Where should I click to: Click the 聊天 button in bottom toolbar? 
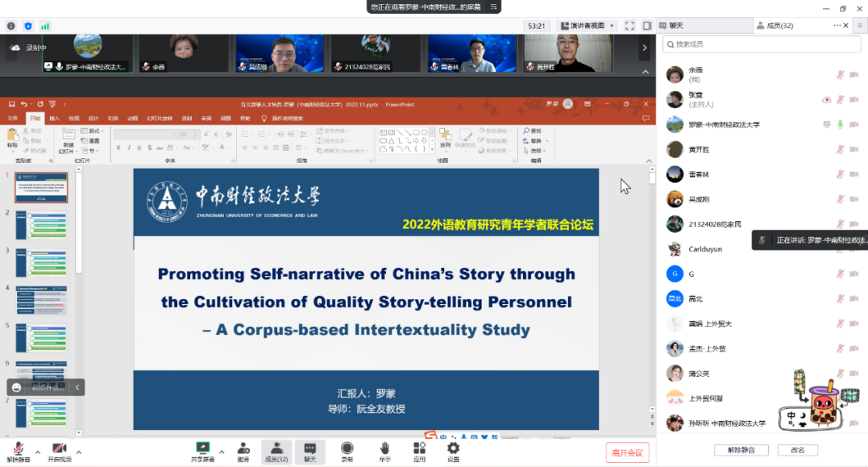[310, 452]
